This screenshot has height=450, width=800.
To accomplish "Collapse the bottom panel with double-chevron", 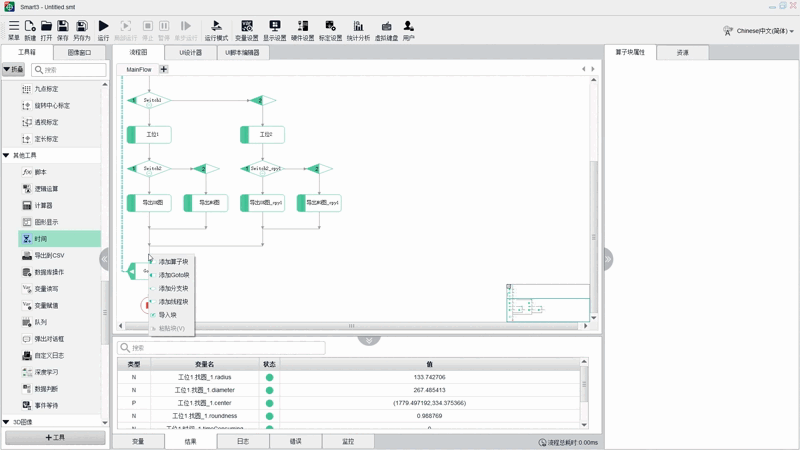I will [369, 340].
